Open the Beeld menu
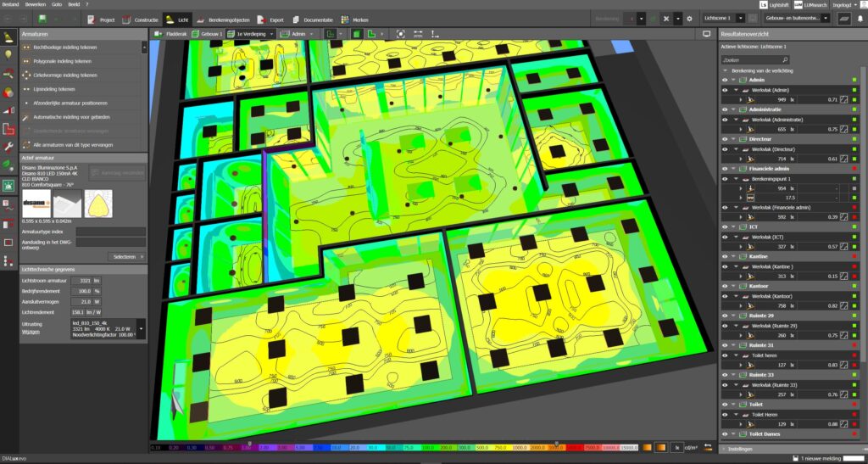Screen dimensions: 868x464 [74, 4]
